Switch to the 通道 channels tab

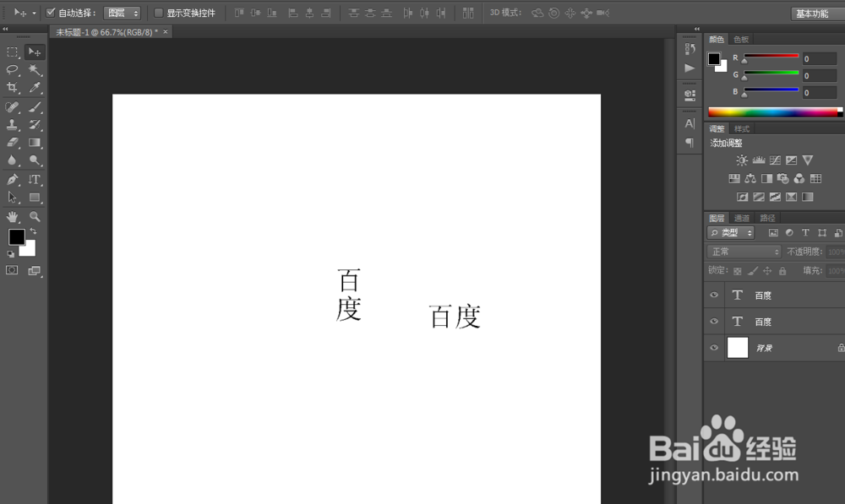[x=742, y=218]
